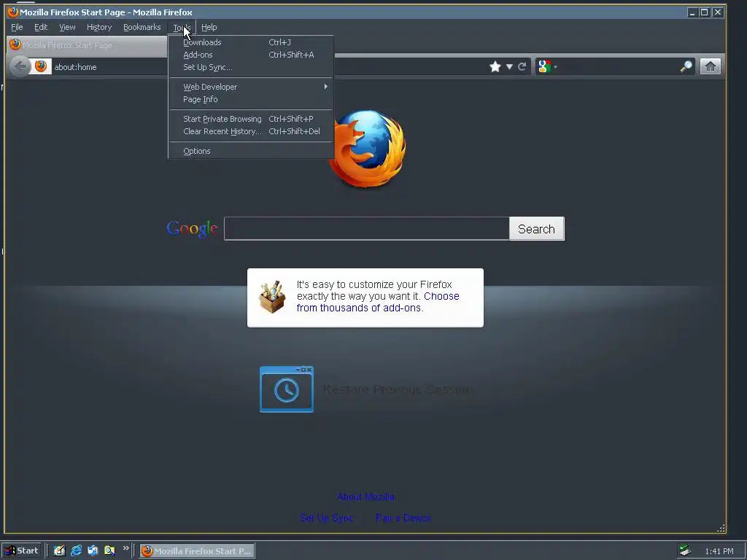Click the fourth quick launch folder search icon
Image resolution: width=747 pixels, height=560 pixels.
(x=109, y=551)
